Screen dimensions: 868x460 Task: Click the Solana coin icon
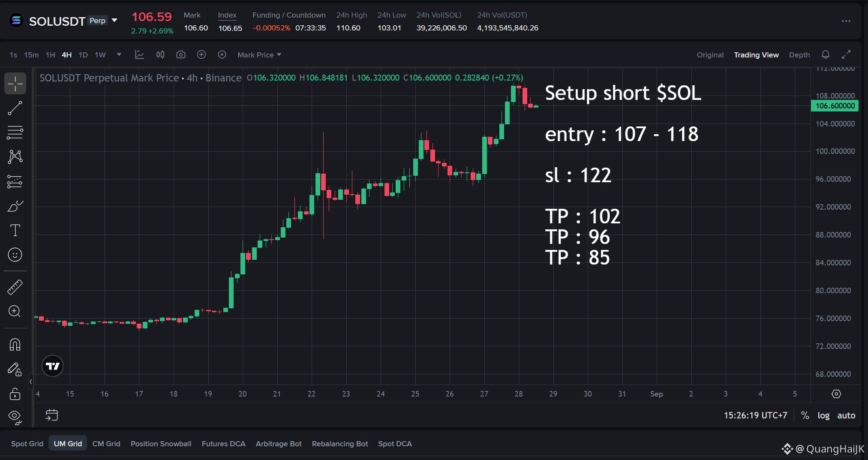16,21
